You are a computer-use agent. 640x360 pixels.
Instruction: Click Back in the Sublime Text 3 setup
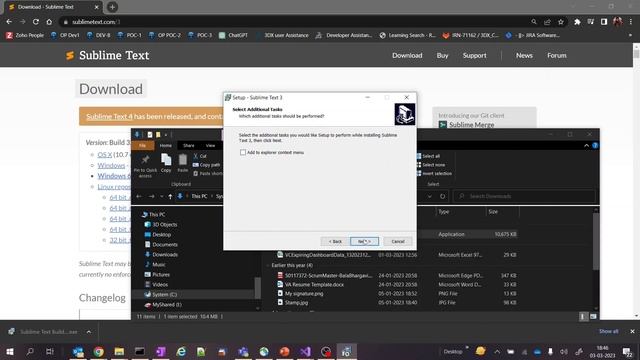pyautogui.click(x=335, y=241)
